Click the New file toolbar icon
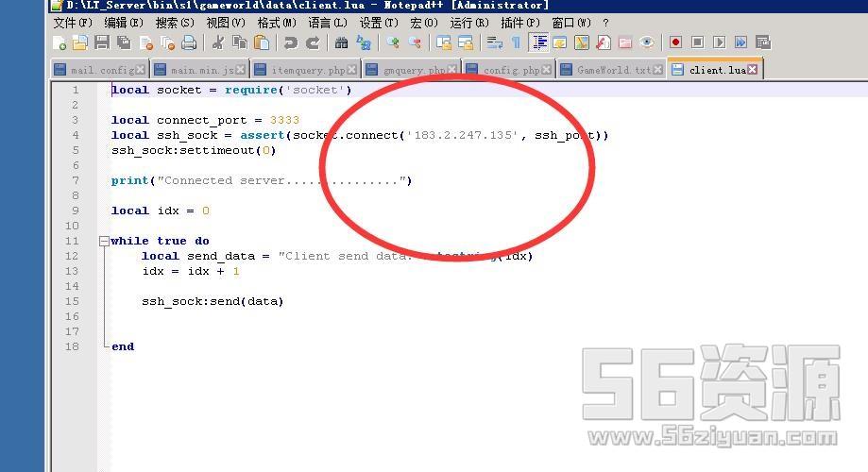 [60, 42]
